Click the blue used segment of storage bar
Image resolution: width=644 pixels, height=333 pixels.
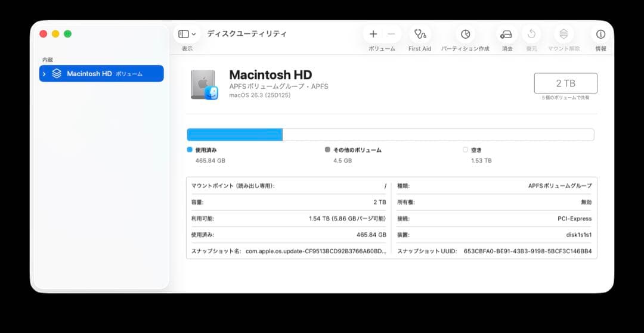pos(234,135)
